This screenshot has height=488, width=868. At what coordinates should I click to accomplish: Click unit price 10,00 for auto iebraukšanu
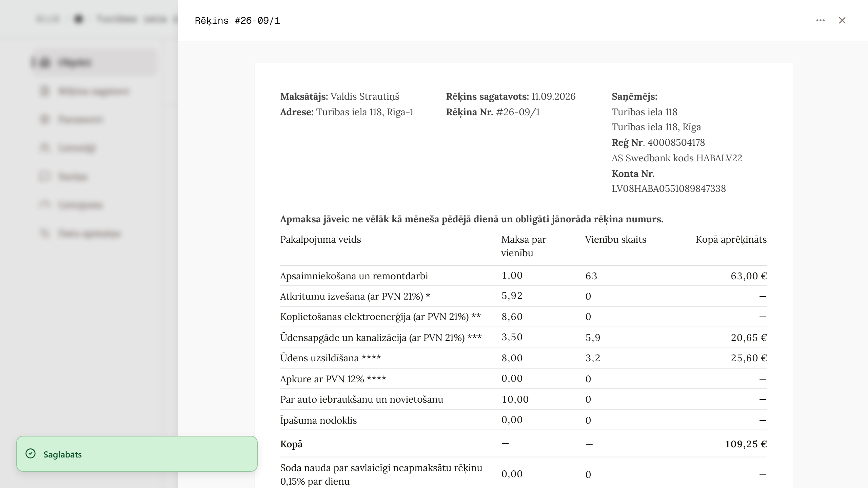point(515,400)
